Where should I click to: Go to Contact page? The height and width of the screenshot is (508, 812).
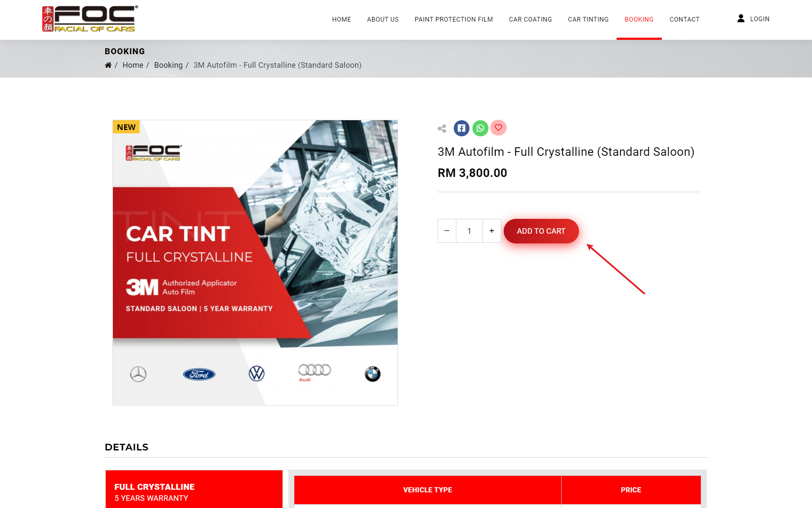[684, 19]
